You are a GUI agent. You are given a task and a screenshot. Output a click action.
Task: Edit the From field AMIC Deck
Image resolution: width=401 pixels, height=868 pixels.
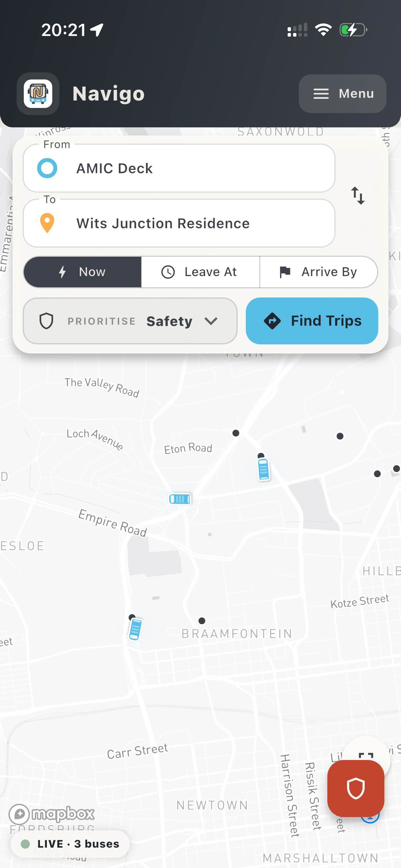pyautogui.click(x=179, y=168)
